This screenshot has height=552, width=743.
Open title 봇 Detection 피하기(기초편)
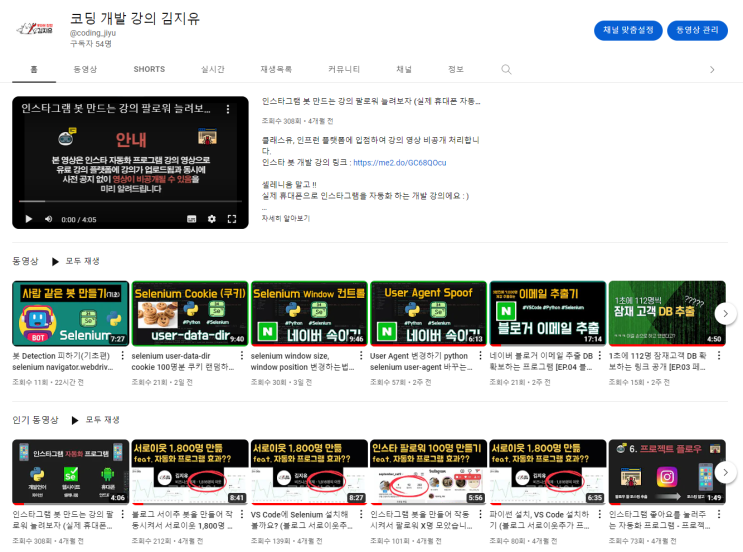63,362
